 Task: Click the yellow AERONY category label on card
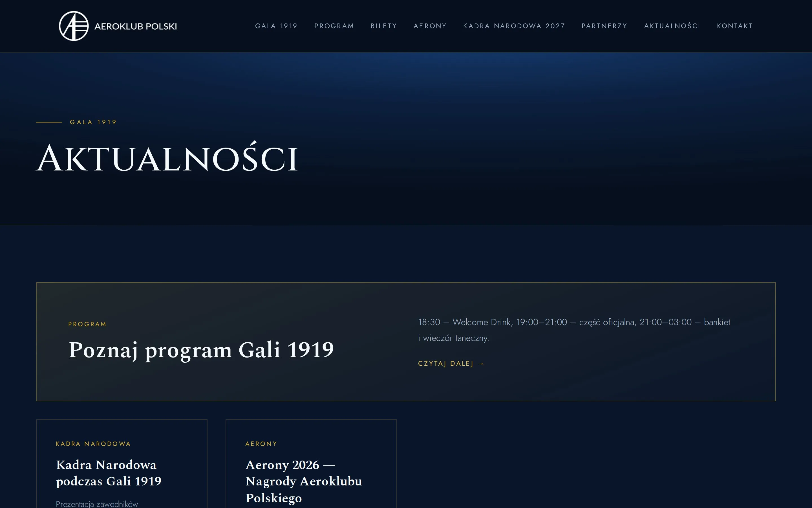(261, 444)
